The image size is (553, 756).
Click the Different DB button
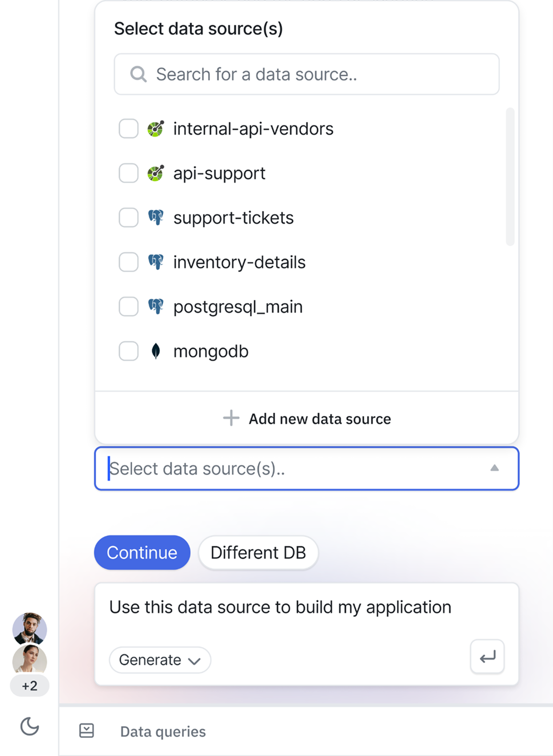point(258,553)
